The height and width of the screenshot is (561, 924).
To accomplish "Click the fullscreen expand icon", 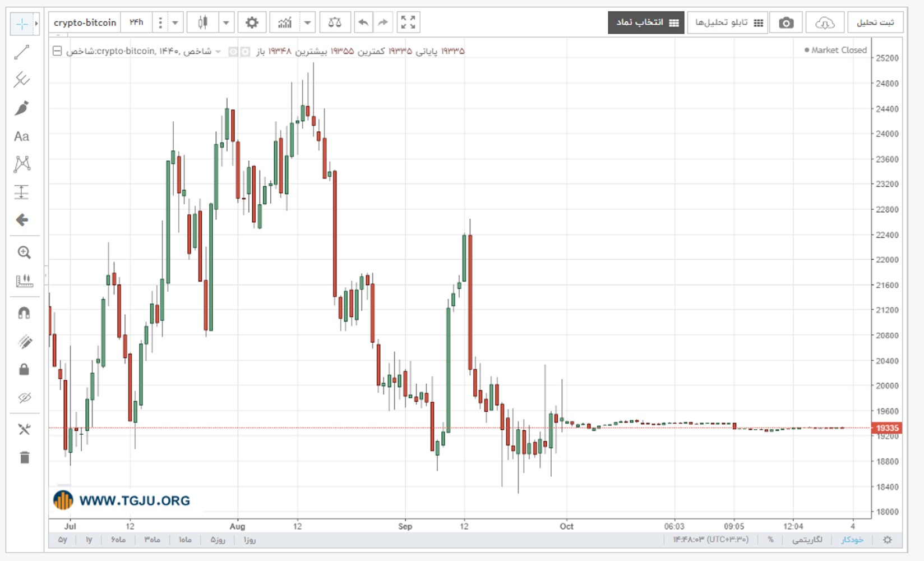I will tap(408, 22).
